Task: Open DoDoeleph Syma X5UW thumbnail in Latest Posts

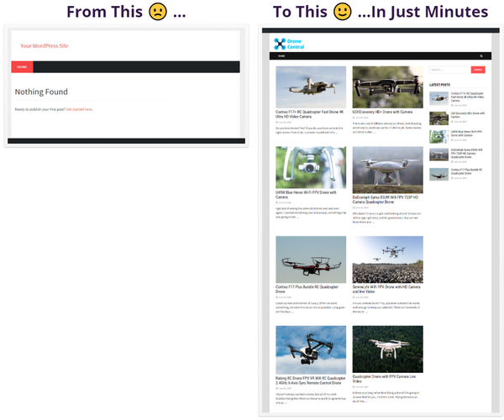Action: coord(438,155)
